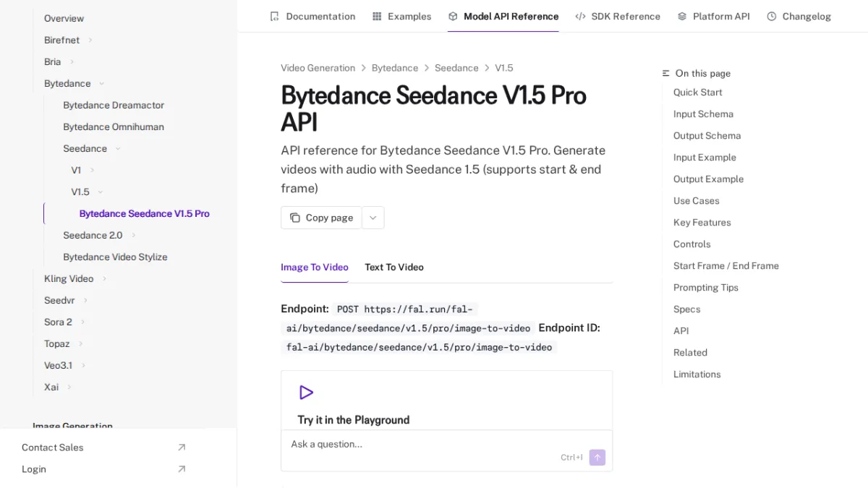Open the Documentation tab

click(312, 16)
